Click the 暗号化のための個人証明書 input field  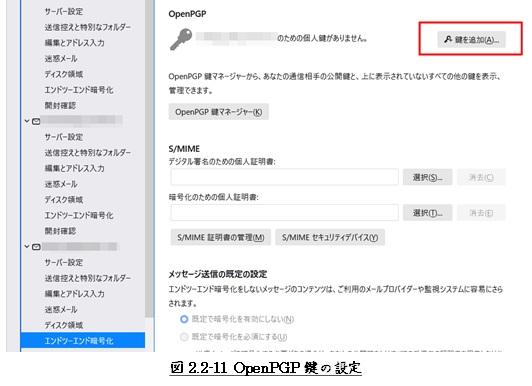(x=284, y=213)
